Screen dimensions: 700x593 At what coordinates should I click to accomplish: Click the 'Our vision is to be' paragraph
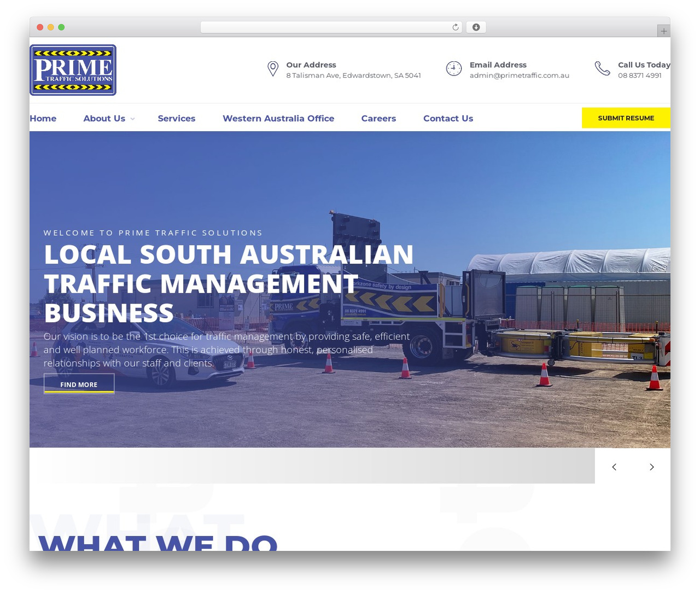[226, 350]
